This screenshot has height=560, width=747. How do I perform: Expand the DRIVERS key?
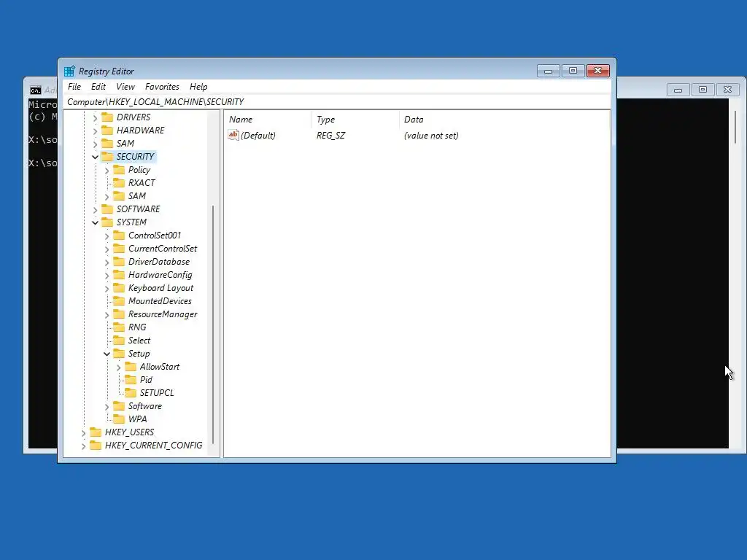96,117
